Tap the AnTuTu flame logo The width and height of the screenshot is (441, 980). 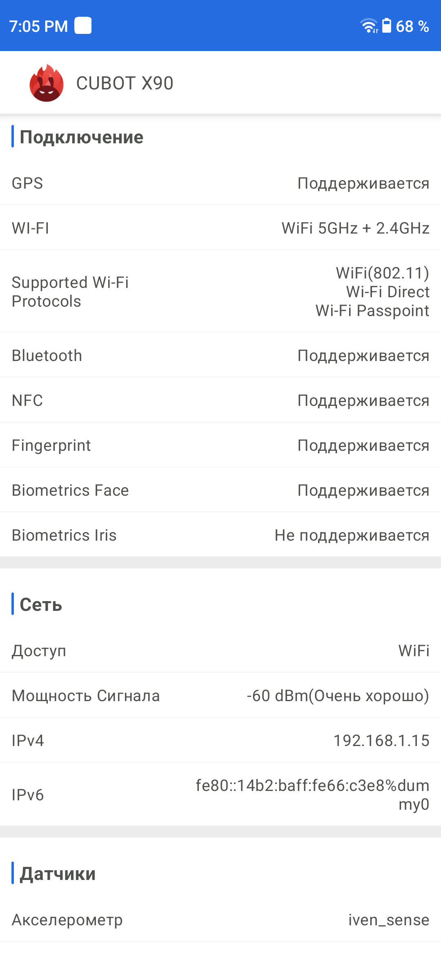pos(47,83)
